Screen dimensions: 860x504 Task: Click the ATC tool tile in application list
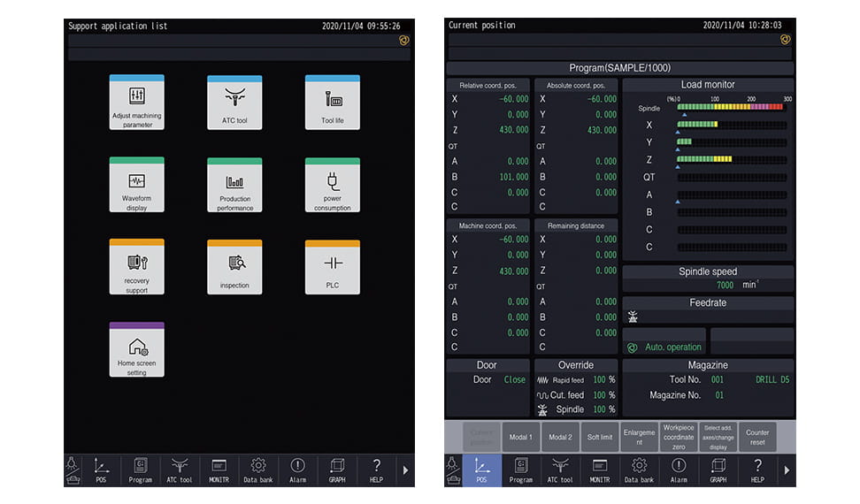tap(234, 103)
